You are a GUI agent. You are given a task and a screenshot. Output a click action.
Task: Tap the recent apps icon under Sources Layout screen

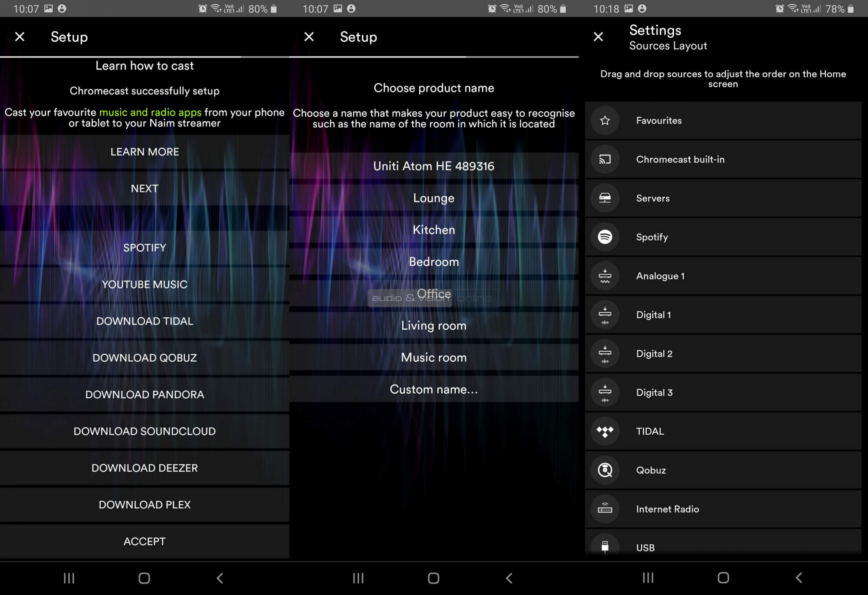pyautogui.click(x=648, y=578)
